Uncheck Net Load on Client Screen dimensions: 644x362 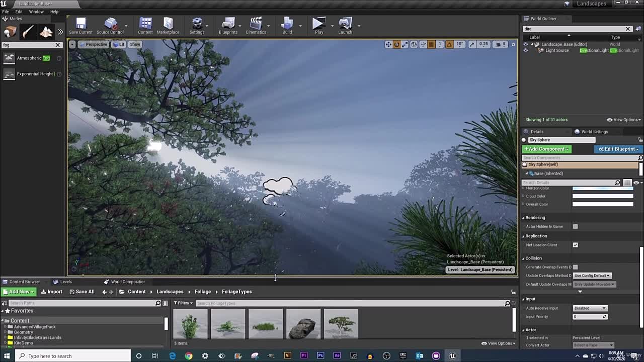tap(575, 245)
